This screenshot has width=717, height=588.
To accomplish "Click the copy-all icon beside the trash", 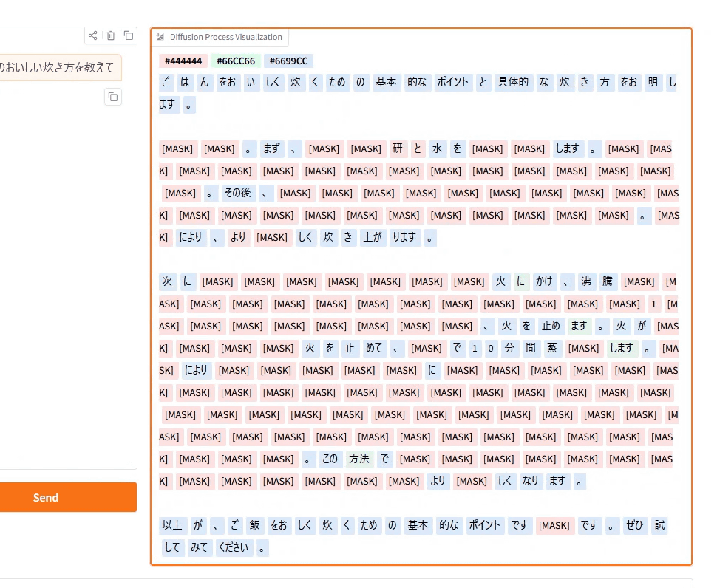I will coord(129,35).
